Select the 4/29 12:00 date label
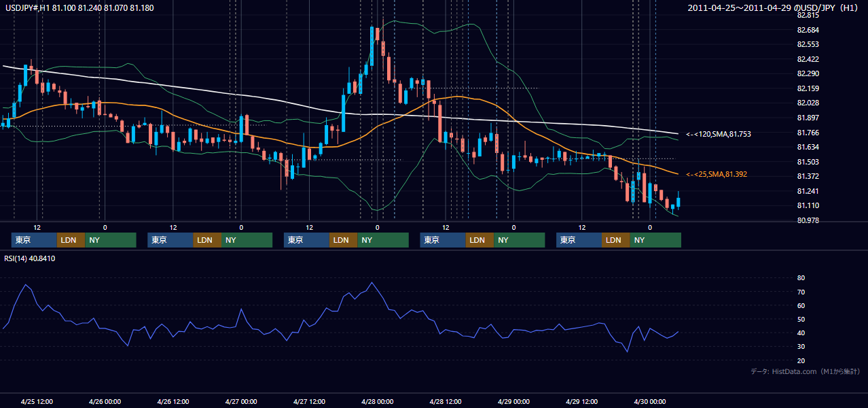Viewport: 868px width, 408px height. coord(582,401)
